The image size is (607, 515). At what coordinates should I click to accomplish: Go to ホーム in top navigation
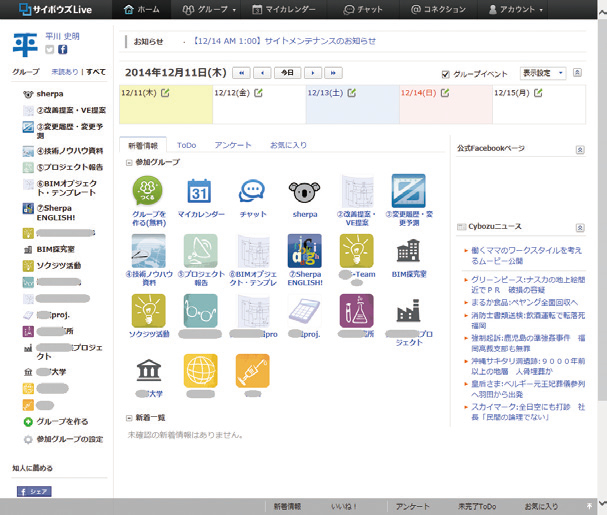click(141, 9)
